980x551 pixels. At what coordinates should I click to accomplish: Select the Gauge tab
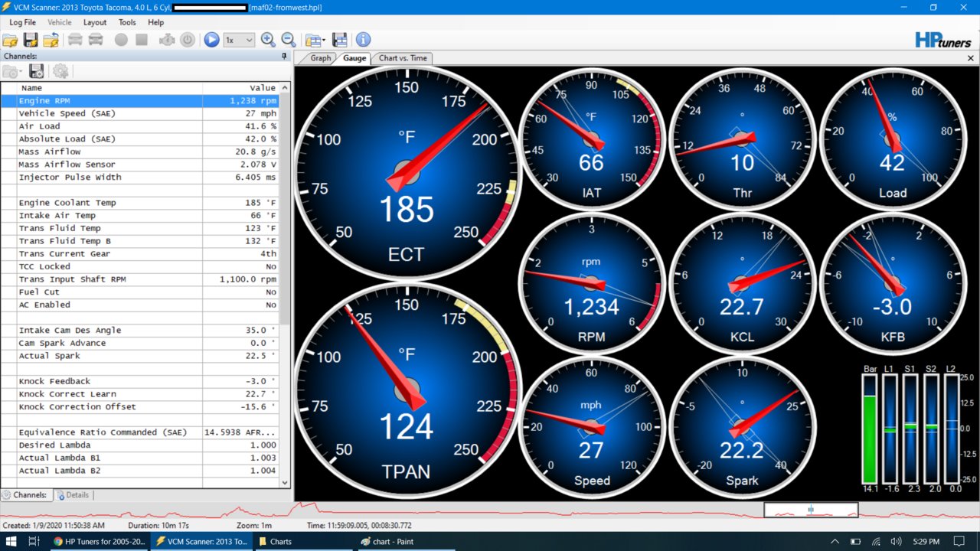coord(354,58)
